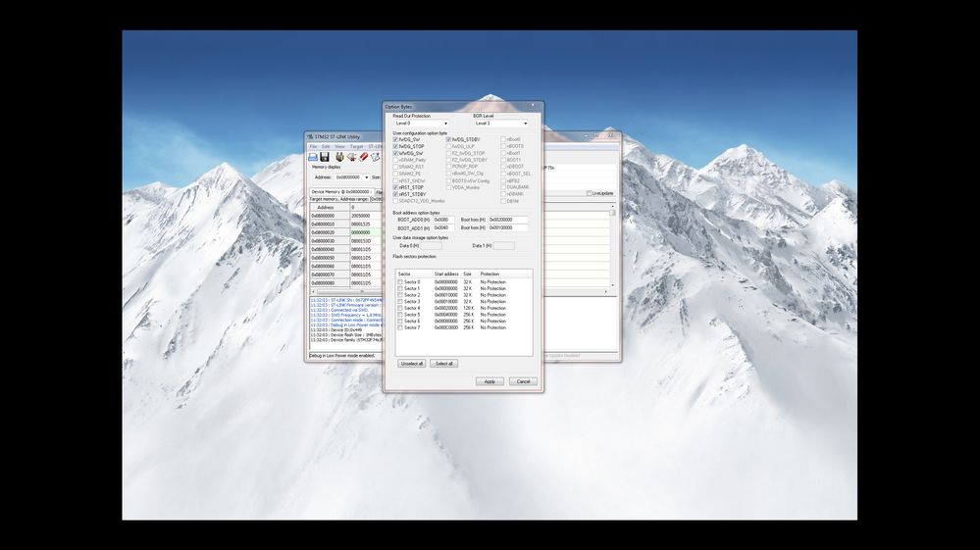Open the Target menu in ST-LINK Utility
This screenshot has width=980, height=550.
356,147
